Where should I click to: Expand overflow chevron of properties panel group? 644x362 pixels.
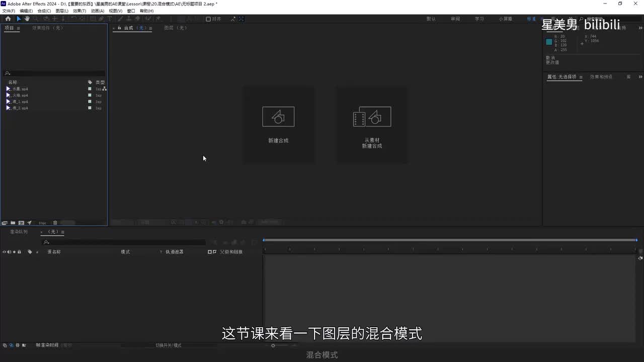click(640, 77)
